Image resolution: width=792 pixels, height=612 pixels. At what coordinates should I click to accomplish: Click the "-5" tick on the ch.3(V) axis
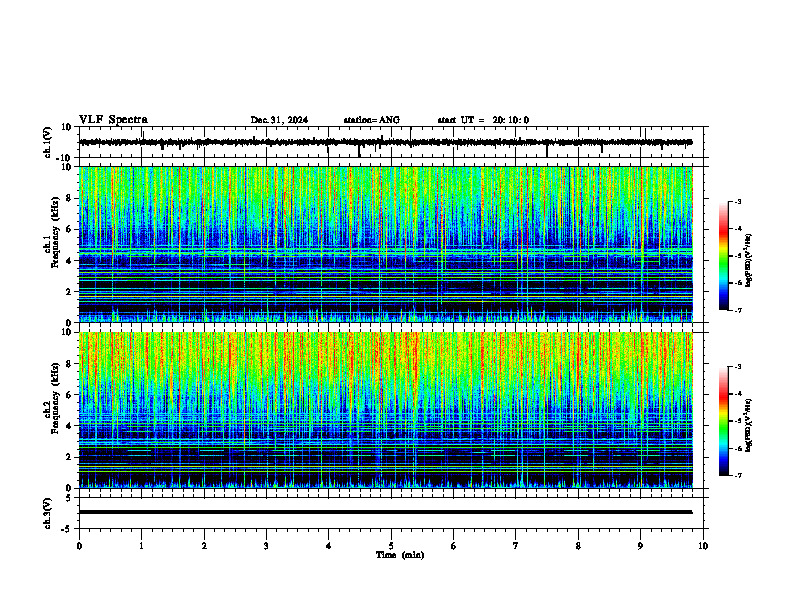[68, 529]
